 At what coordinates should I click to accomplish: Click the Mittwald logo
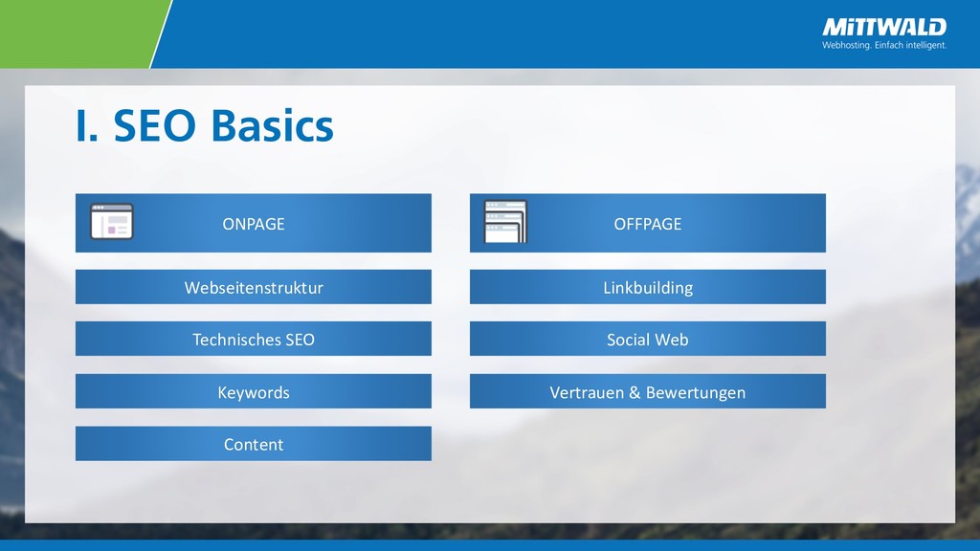[883, 27]
